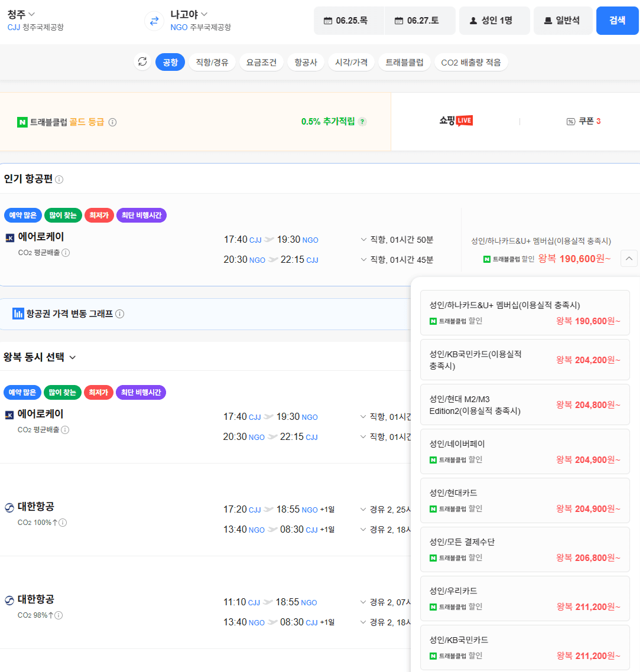Toggle CO2 배출량 적음 filter

click(470, 62)
